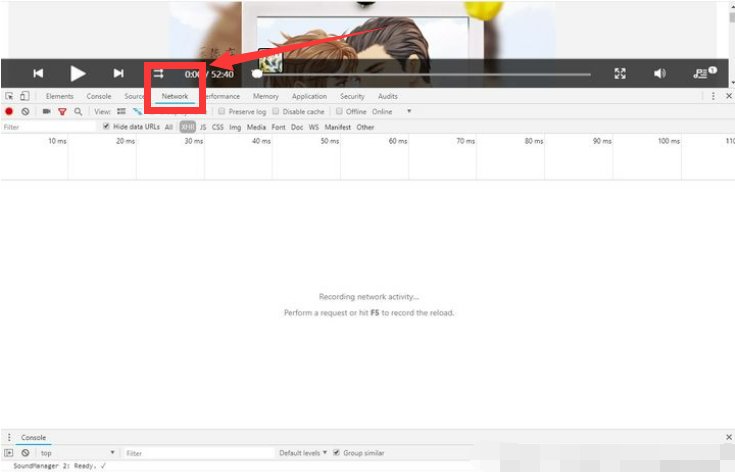Screen dimensions: 735x472
Task: Open the Default levels dropdown
Action: pos(303,453)
